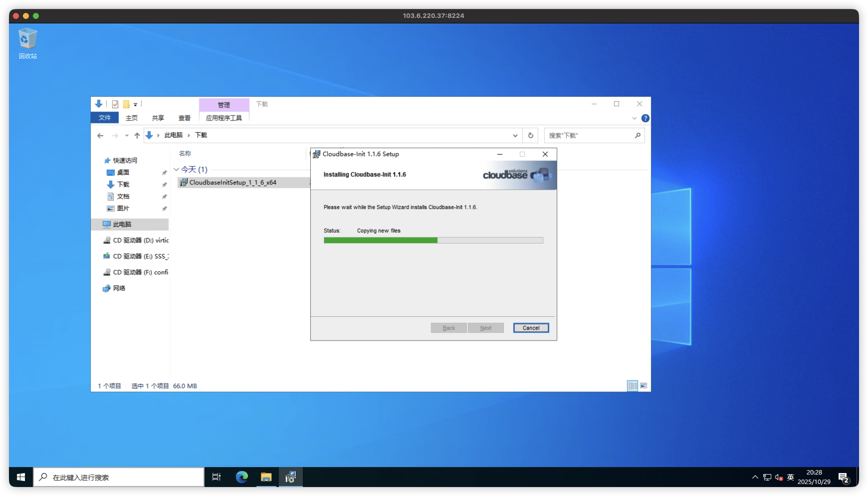Cancel the Cloudbase-Init installation
The width and height of the screenshot is (868, 496).
530,328
